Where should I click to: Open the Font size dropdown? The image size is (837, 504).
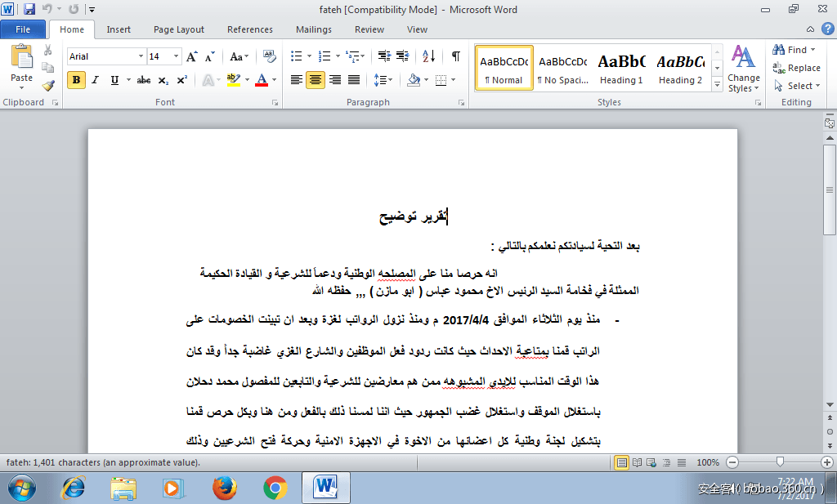point(177,56)
